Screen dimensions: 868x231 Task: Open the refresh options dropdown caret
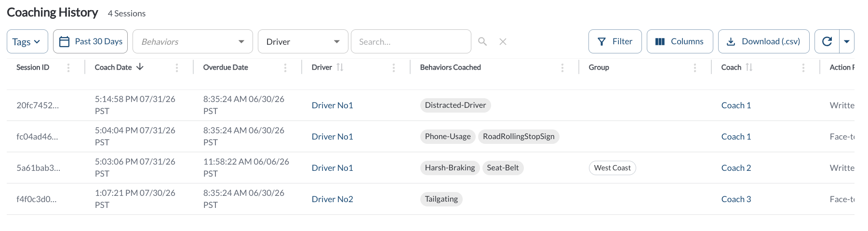[x=847, y=41]
